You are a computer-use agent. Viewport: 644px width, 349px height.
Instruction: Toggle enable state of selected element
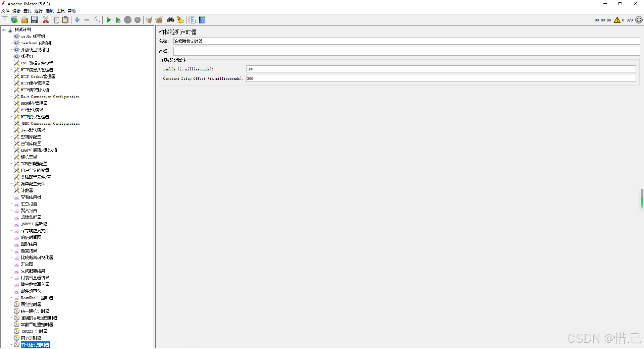coord(97,20)
